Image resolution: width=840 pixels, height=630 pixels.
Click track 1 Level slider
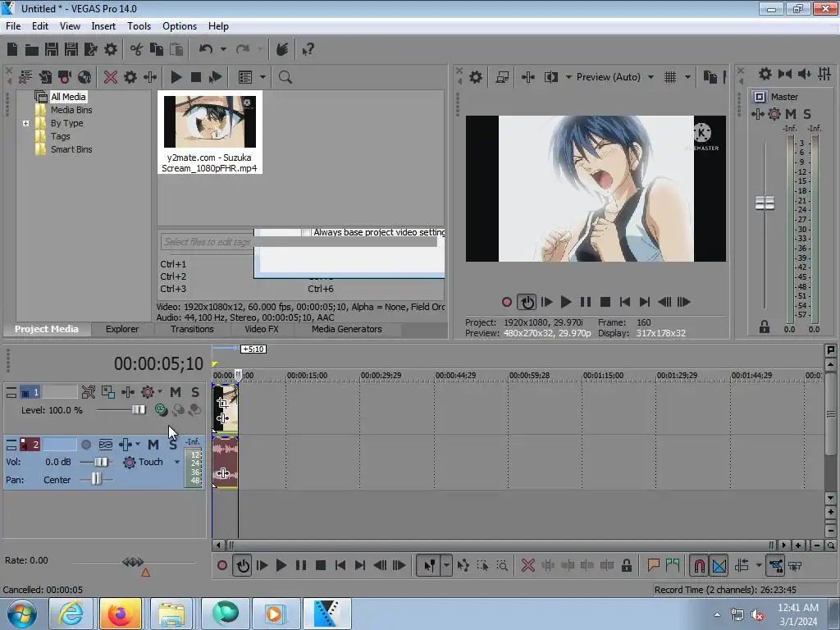(139, 410)
